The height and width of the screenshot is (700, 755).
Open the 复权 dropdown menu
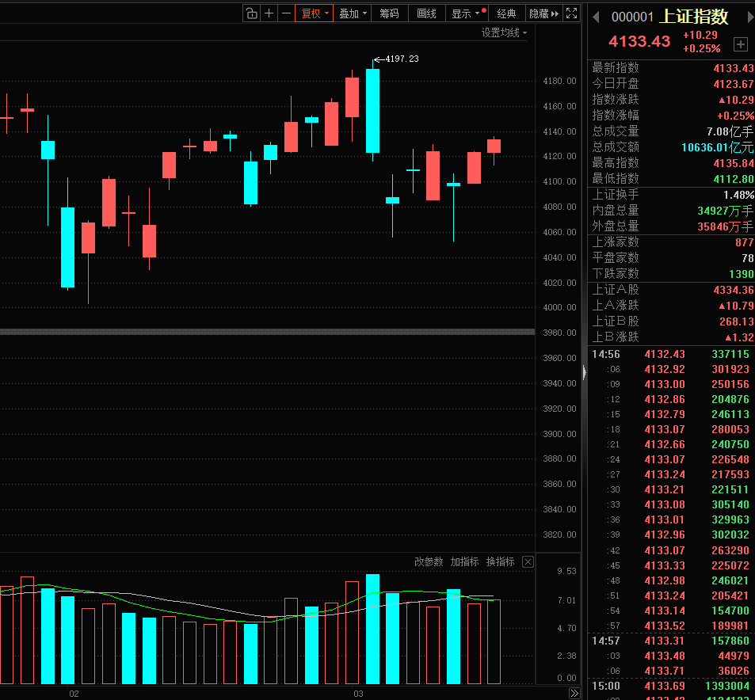[314, 13]
